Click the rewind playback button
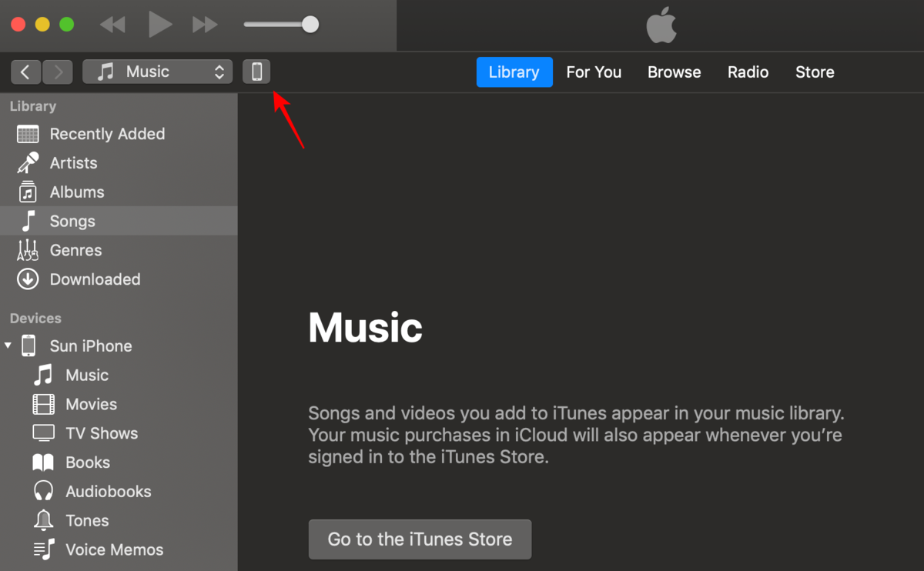 tap(112, 25)
